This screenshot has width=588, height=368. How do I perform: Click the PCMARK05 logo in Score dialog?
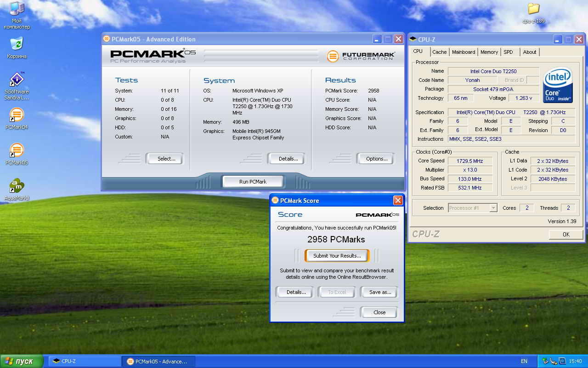[x=377, y=215]
